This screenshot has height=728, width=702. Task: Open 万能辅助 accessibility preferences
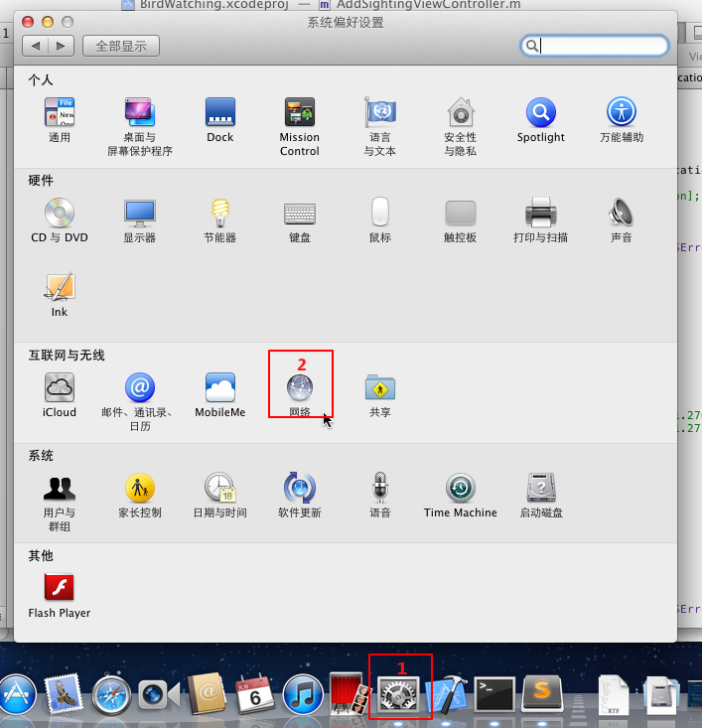click(x=622, y=120)
